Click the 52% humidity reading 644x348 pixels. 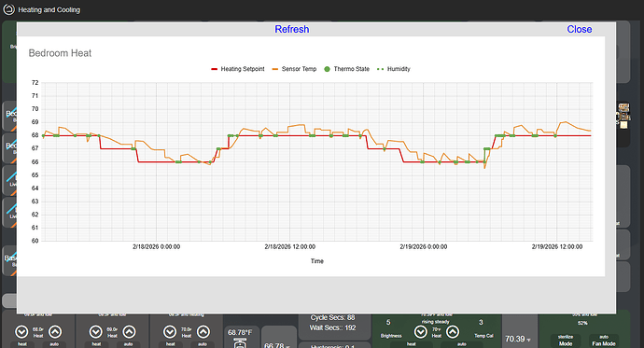pos(582,323)
